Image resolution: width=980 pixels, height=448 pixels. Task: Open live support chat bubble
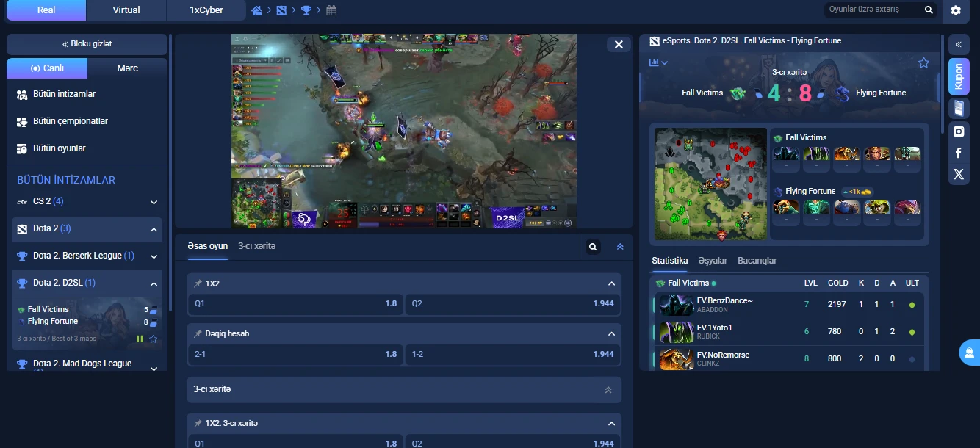tap(970, 353)
